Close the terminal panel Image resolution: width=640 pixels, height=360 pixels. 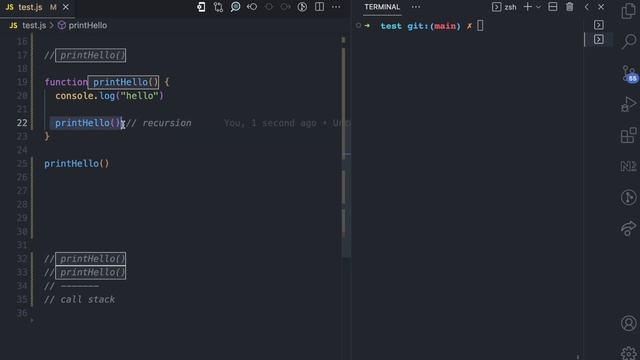point(601,7)
